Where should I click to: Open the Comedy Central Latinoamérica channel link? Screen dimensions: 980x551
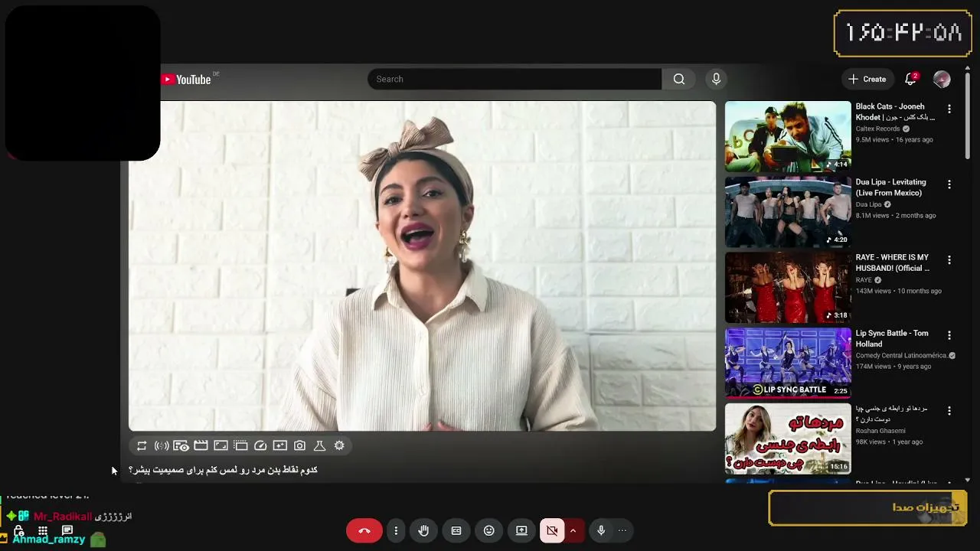[x=901, y=355]
